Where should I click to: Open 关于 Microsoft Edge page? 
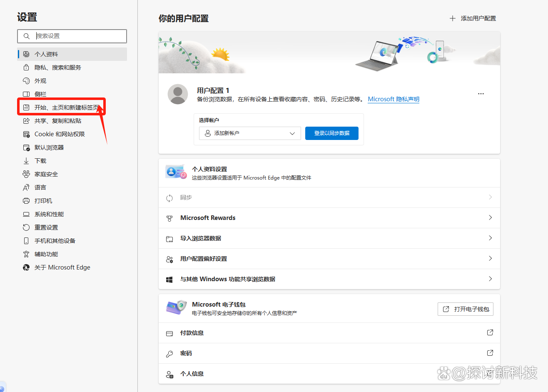click(72, 267)
